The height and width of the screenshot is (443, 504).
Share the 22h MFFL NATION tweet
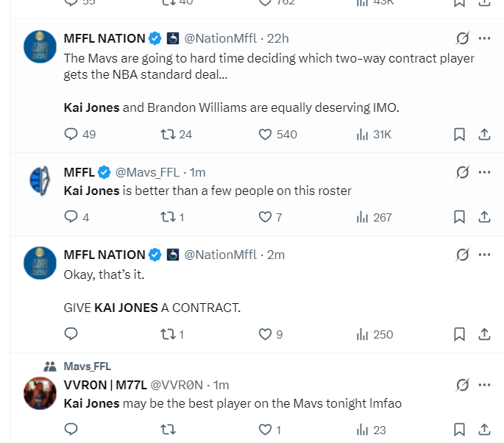485,134
